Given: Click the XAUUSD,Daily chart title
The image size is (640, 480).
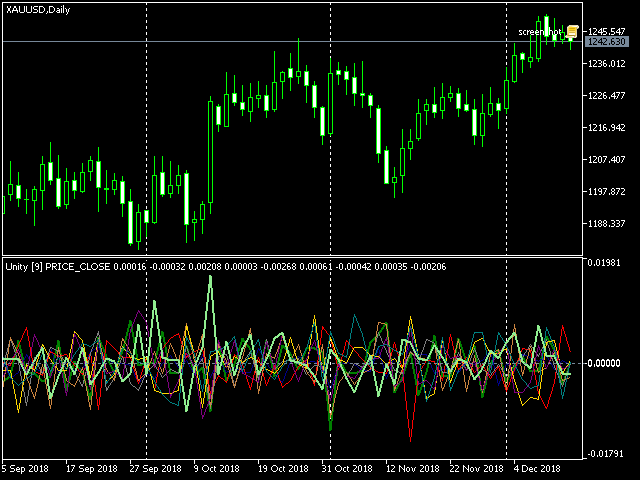Looking at the screenshot, I should pos(38,10).
